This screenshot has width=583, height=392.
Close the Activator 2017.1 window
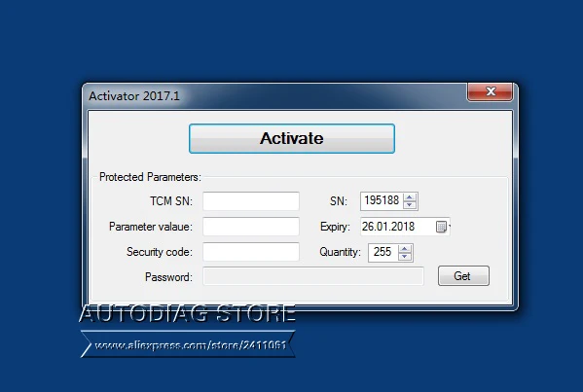click(490, 91)
